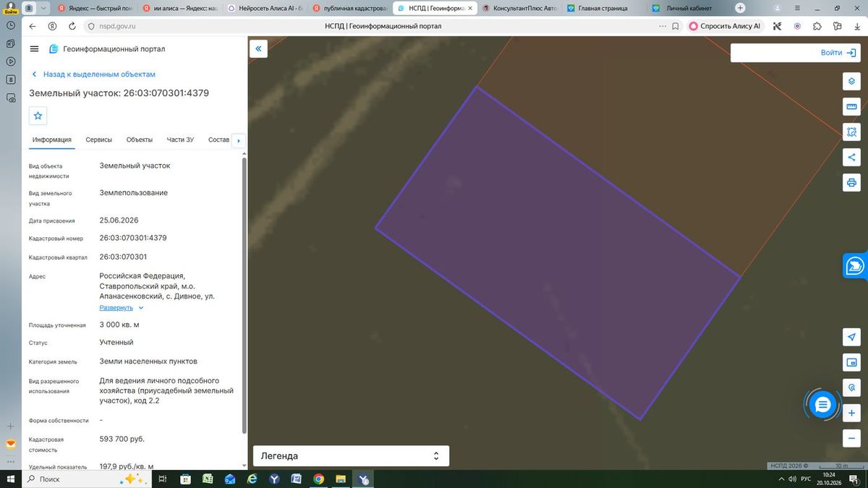Open the Части ЗУ tab
868x488 pixels.
tap(180, 140)
